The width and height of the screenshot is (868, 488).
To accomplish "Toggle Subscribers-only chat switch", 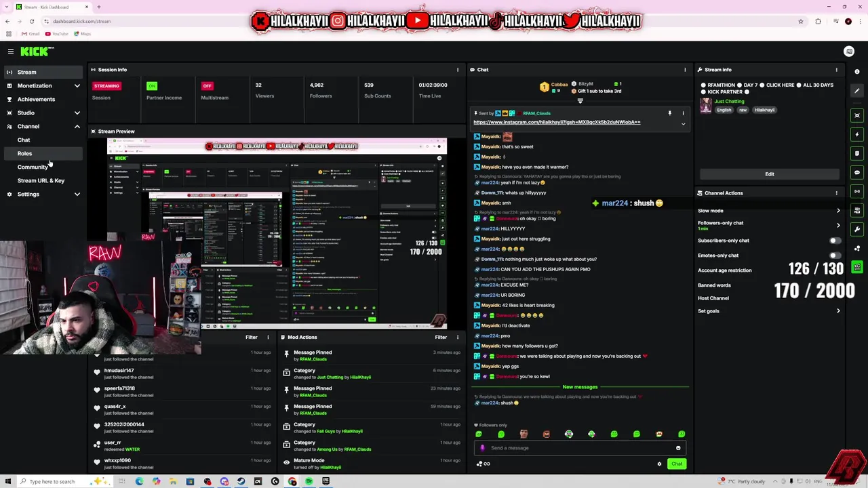I will pos(835,241).
